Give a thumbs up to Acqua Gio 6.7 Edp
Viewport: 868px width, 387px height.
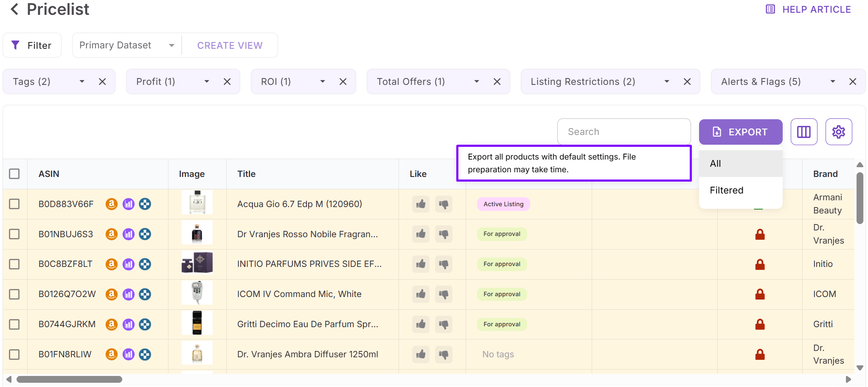coord(420,204)
